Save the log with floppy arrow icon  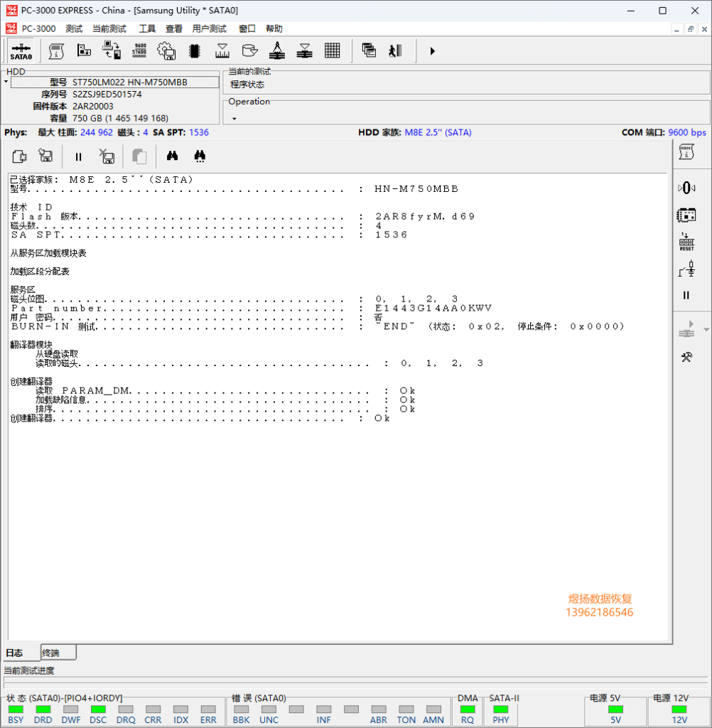pyautogui.click(x=45, y=156)
